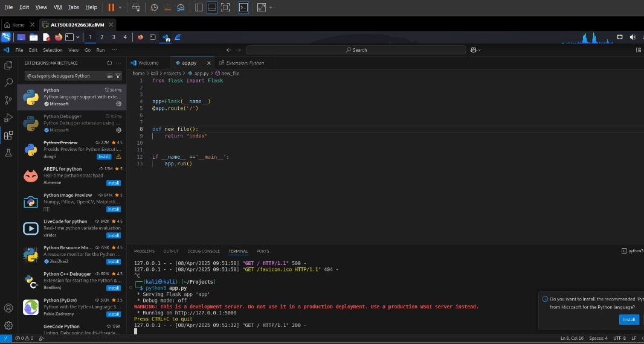Toggle VMware library sidebar view icon
Viewport: 644px width, 344px height.
(199, 7)
